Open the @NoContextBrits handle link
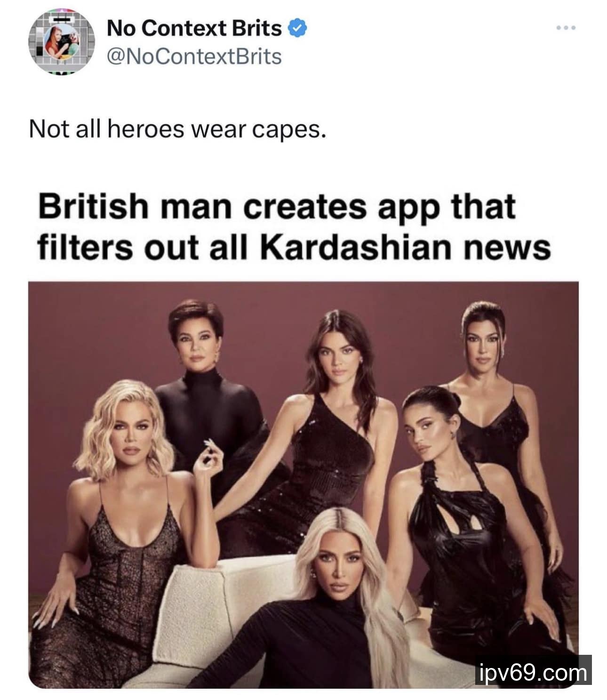 [194, 56]
